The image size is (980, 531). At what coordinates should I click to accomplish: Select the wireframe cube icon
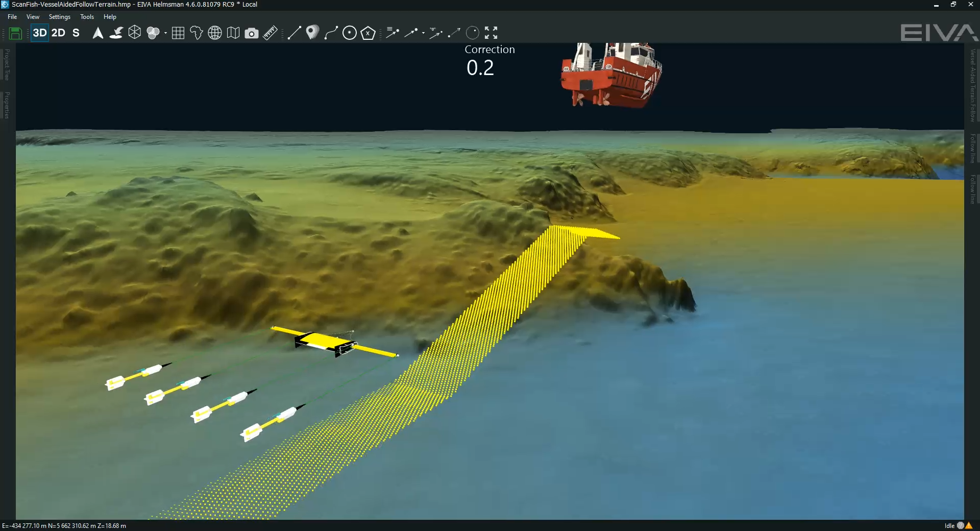[x=135, y=33]
